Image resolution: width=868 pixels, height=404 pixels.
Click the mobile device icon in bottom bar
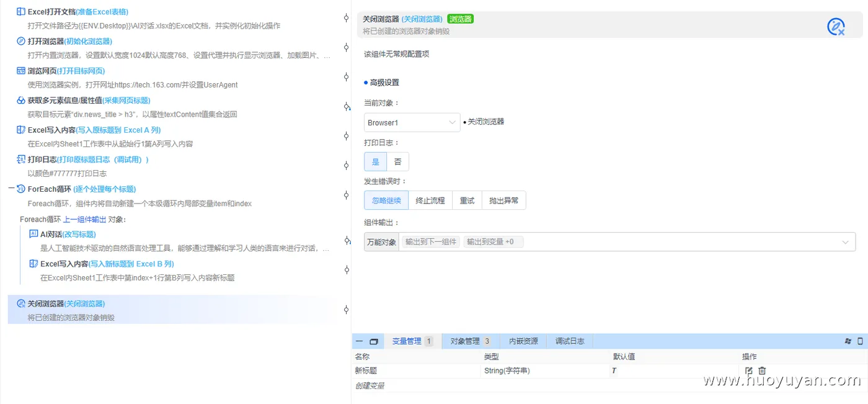click(860, 341)
